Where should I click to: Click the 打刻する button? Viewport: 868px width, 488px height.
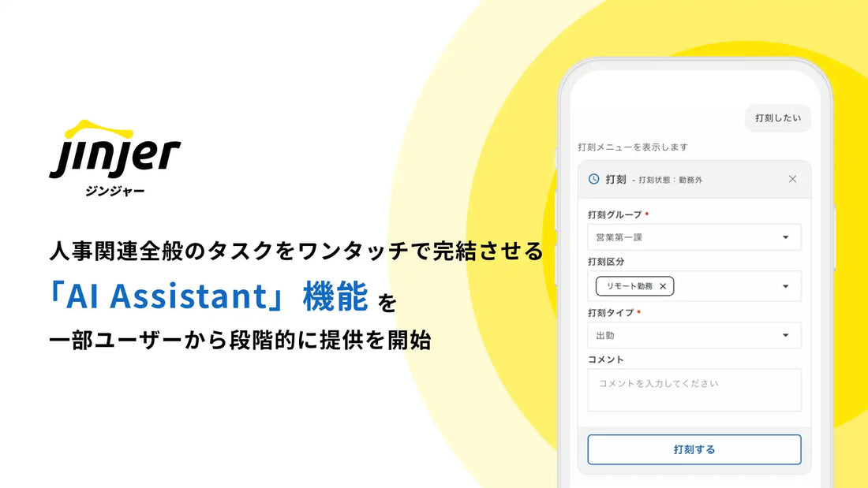[x=694, y=449]
